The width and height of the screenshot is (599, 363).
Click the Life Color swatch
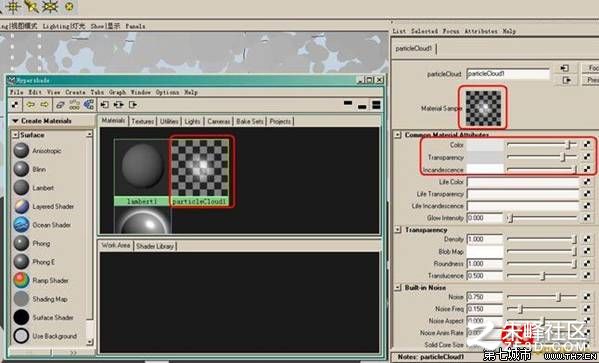click(x=523, y=182)
